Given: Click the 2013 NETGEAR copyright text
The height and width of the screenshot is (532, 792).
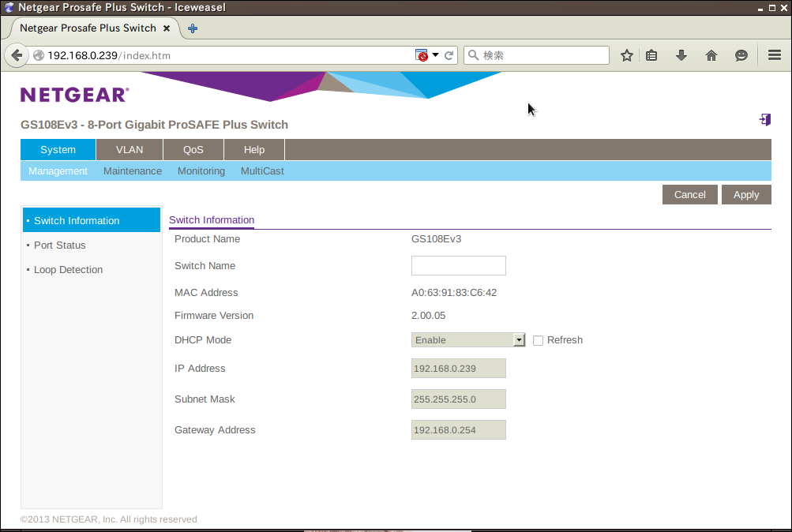Looking at the screenshot, I should 109,519.
